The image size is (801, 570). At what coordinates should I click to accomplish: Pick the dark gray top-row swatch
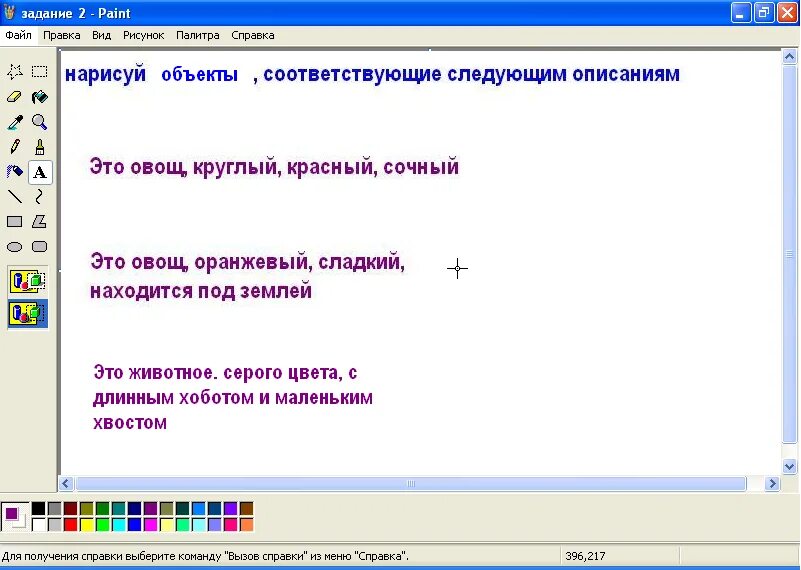point(54,508)
